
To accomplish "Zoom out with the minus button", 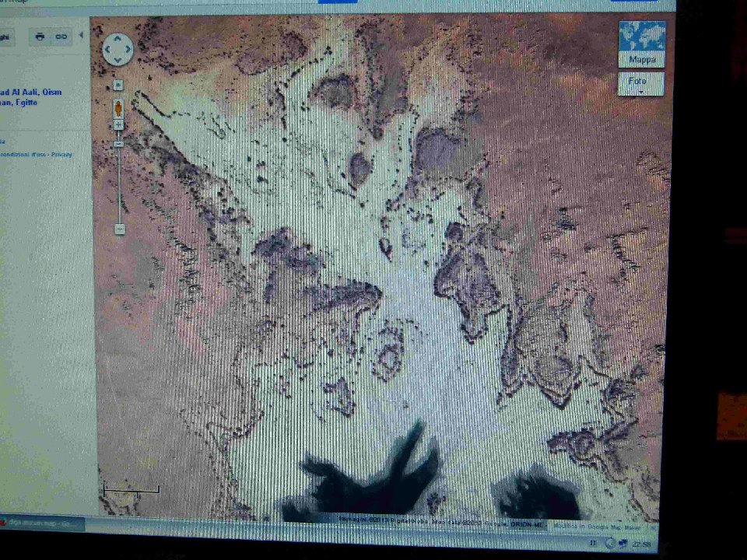I will 120,229.
